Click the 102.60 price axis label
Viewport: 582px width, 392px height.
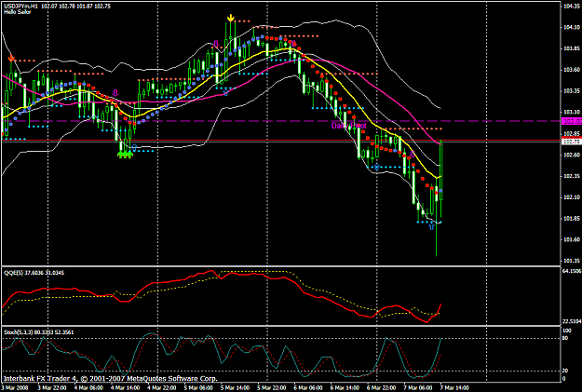point(572,155)
